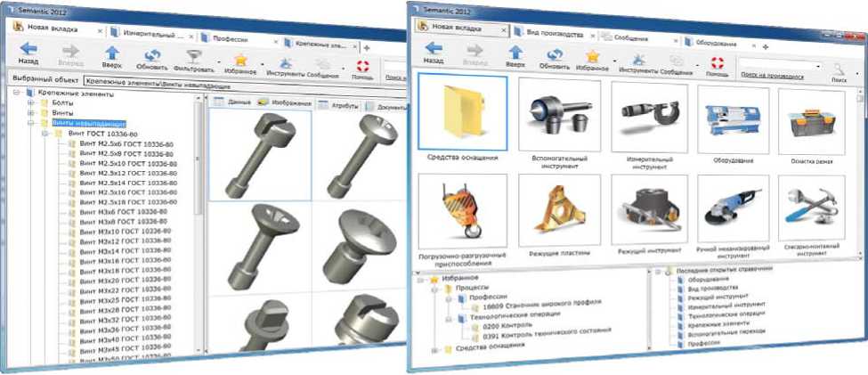Viewport: 868px width, 375px height.
Task: Open Ручной механизированный инструмент tile
Action: point(734,208)
